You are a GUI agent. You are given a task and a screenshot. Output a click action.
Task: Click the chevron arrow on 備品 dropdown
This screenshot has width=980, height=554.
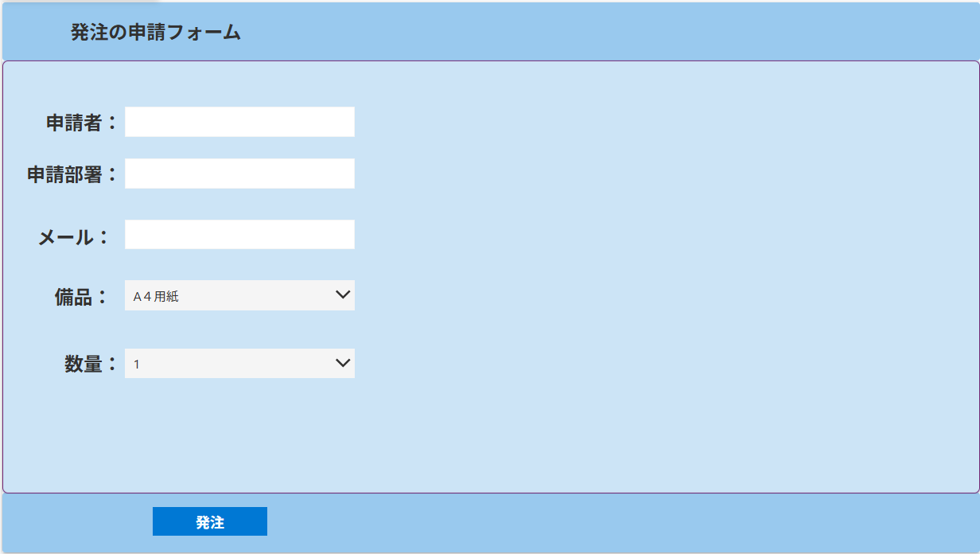(x=343, y=295)
